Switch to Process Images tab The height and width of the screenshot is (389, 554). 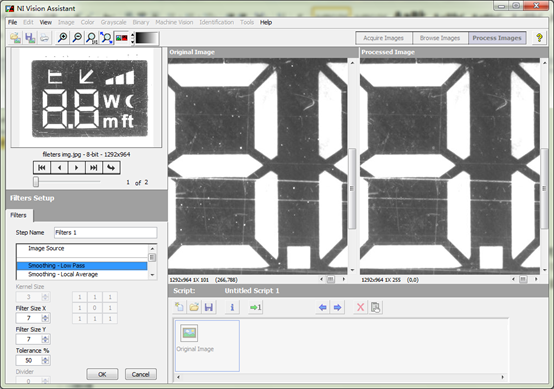pos(497,38)
